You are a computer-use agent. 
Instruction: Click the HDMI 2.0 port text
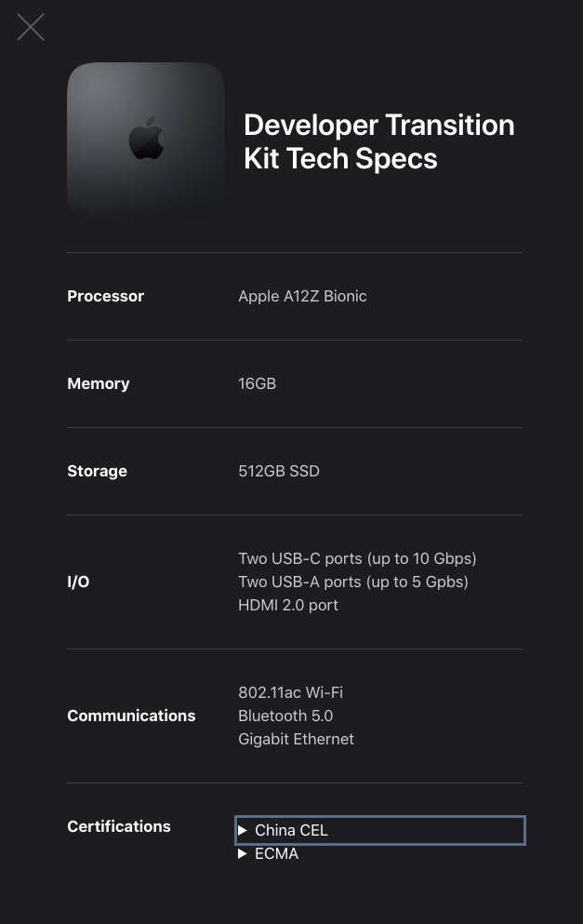click(287, 605)
